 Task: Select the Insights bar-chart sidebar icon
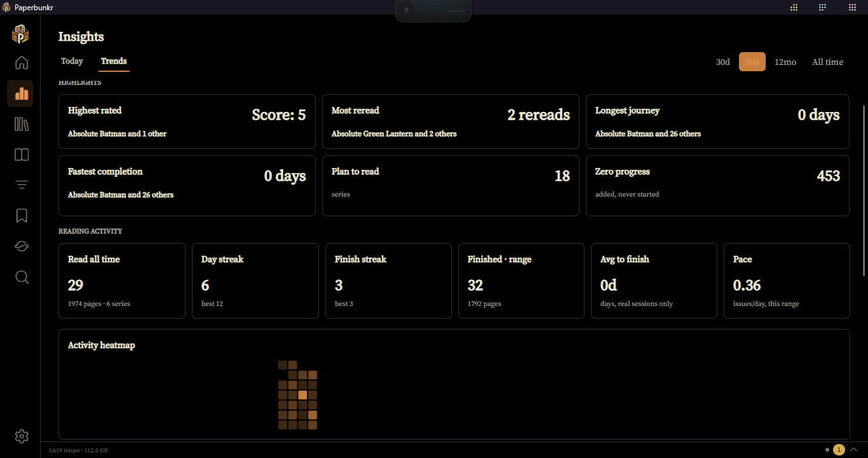(x=20, y=94)
